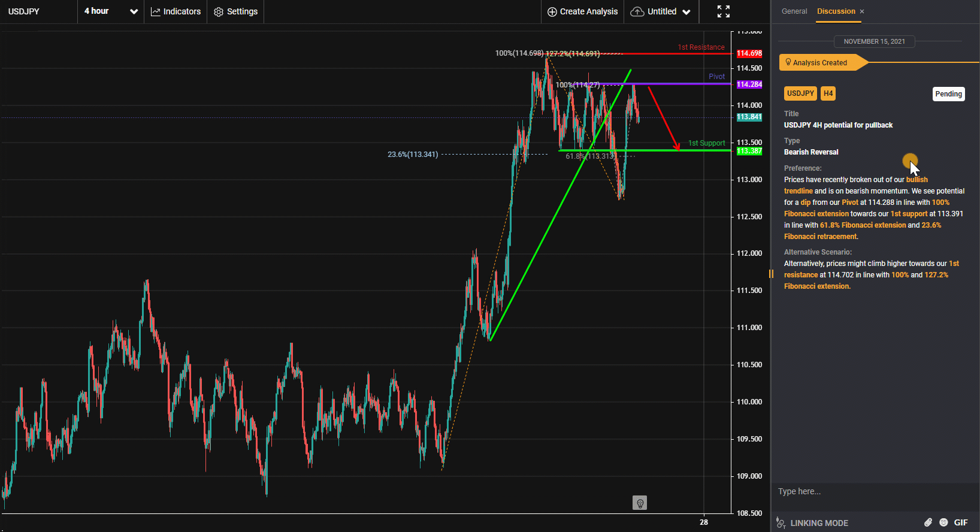Click the Settings gear icon

pos(219,12)
